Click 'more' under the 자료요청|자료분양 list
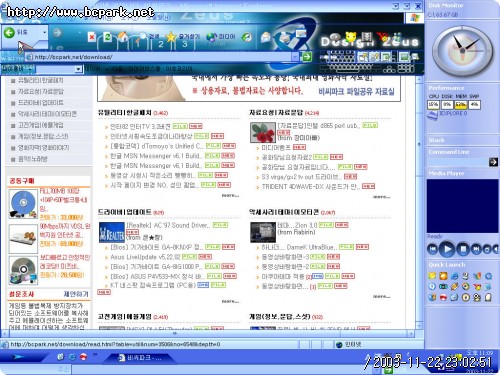 point(381,197)
